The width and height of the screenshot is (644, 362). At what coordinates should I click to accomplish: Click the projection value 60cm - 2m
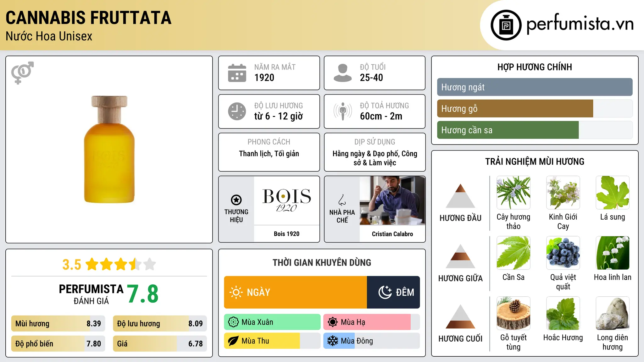381,116
